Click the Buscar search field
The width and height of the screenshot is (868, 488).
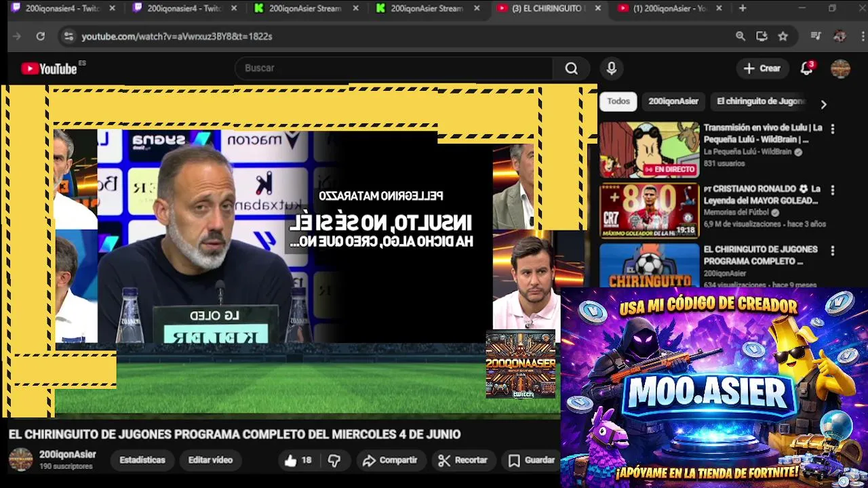click(x=395, y=68)
